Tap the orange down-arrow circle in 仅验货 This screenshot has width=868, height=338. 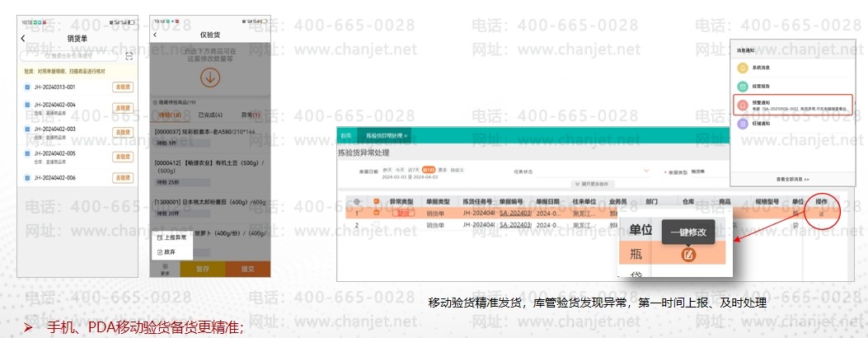coord(211,78)
